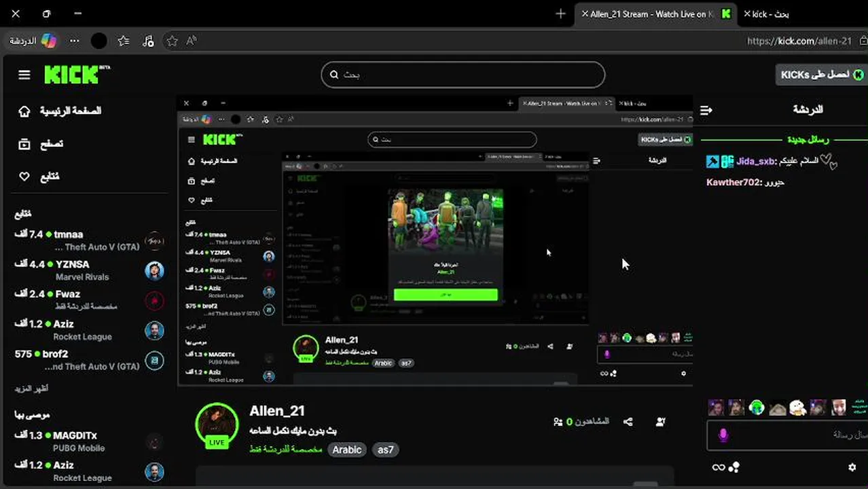868x489 pixels.
Task: Click Kawther702 username in chat
Action: click(734, 182)
